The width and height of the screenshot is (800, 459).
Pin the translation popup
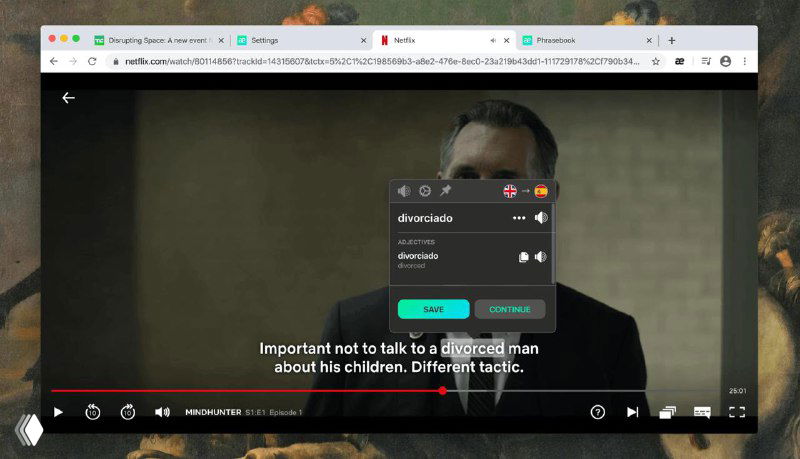(445, 191)
